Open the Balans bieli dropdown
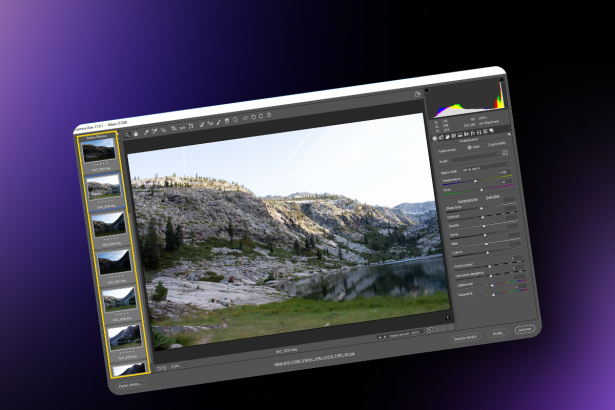Screen dimensions: 615x410 [x=485, y=168]
